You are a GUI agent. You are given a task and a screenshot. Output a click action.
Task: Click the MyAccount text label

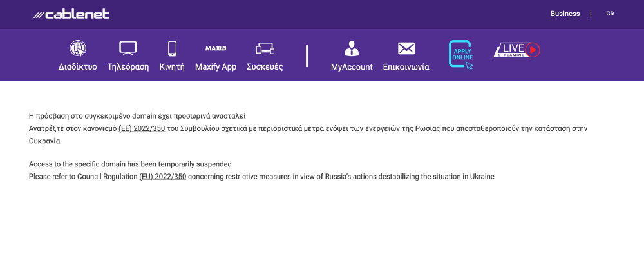352,67
